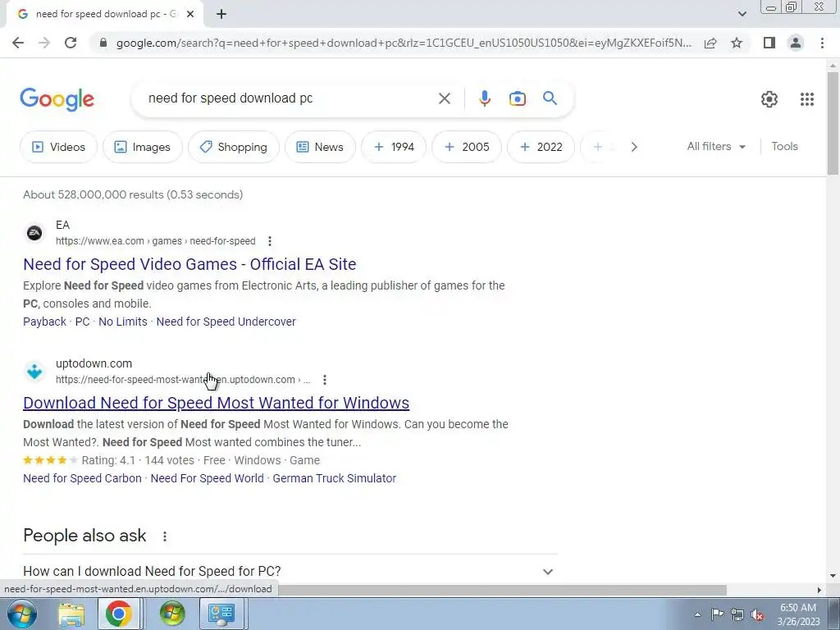Viewport: 840px width, 630px height.
Task: Click the browser forward arrow
Action: click(44, 43)
